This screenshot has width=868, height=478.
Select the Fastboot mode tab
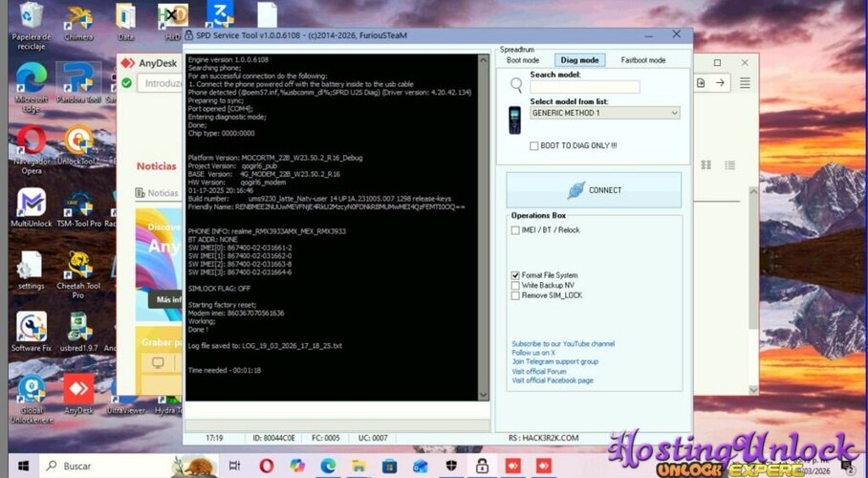tap(642, 60)
